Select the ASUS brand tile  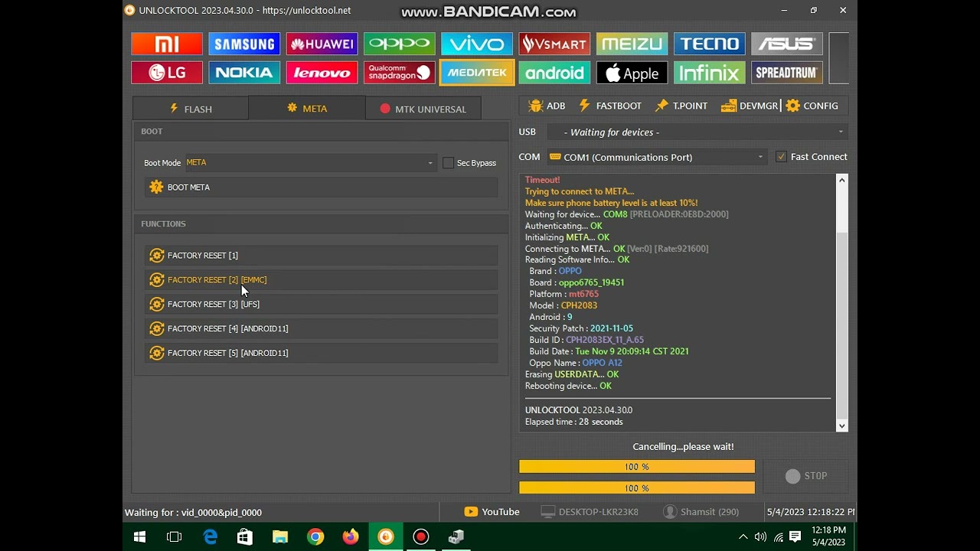tap(786, 44)
